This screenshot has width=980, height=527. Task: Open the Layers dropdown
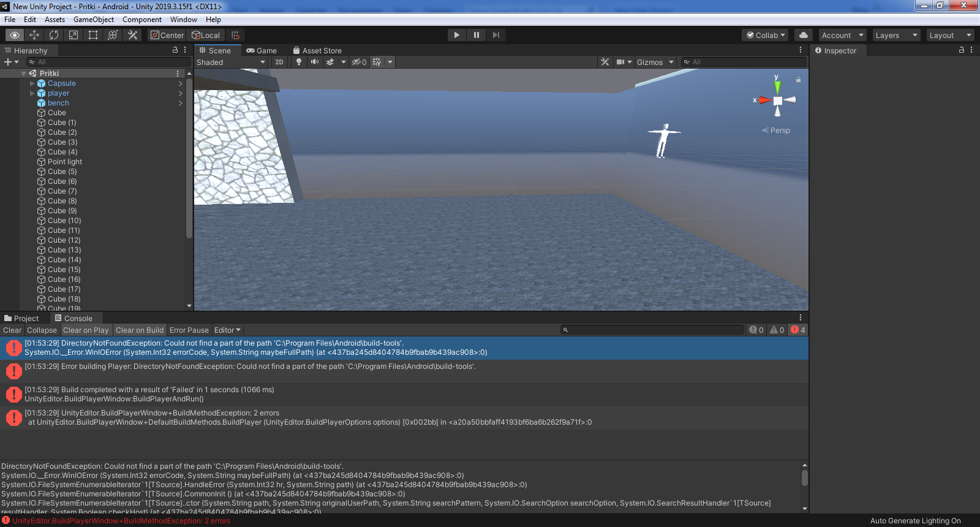(896, 35)
